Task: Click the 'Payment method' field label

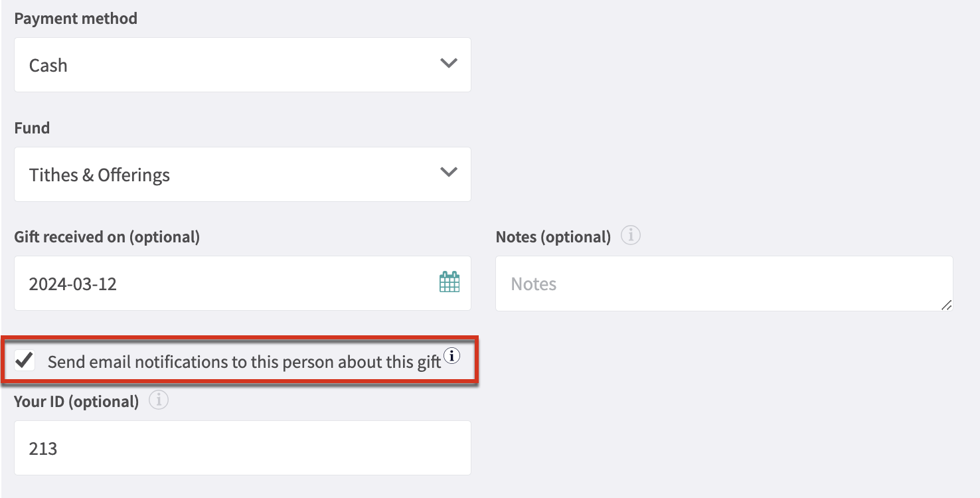Action: (x=76, y=19)
